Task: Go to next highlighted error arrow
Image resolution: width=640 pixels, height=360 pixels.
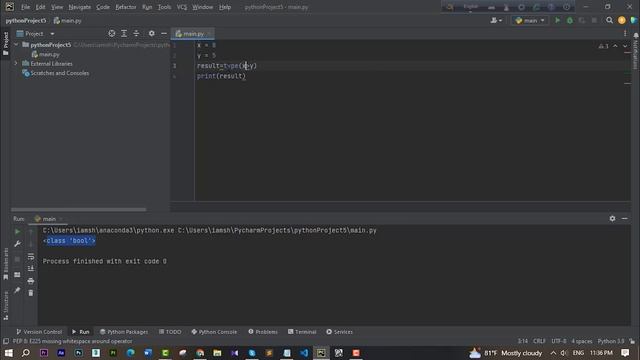Action: [625, 46]
